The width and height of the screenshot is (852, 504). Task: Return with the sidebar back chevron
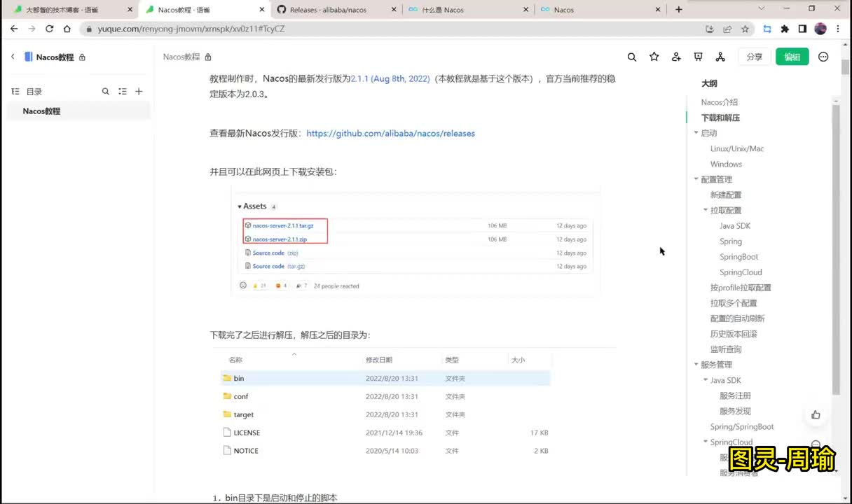tap(13, 57)
